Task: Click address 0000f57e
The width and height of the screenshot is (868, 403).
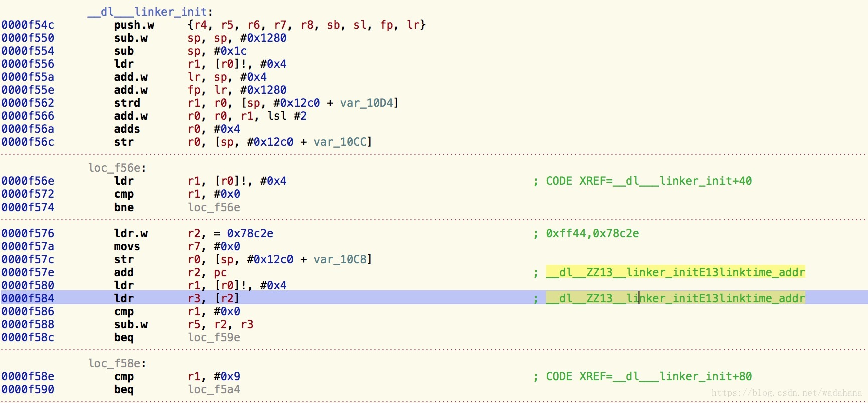Action: 28,272
